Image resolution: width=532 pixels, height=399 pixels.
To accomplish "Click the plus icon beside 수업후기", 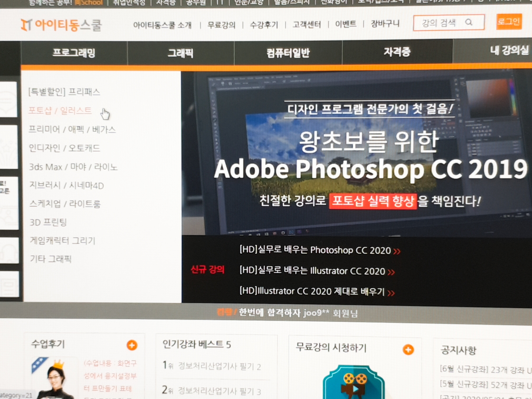I will (x=132, y=345).
